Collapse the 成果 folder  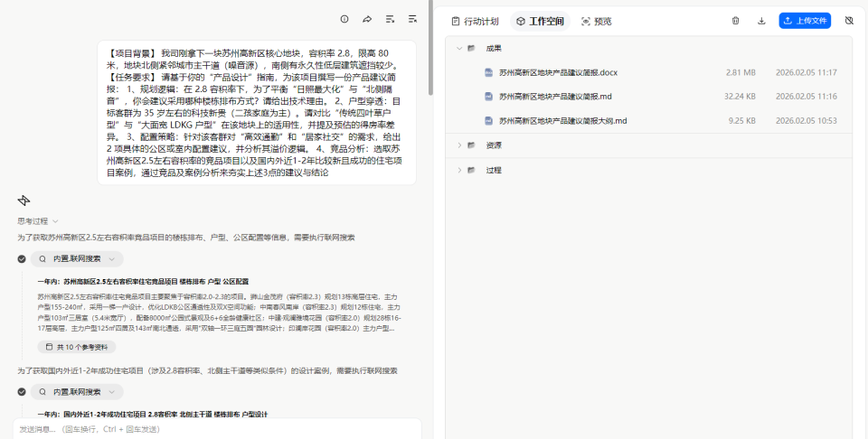(459, 48)
